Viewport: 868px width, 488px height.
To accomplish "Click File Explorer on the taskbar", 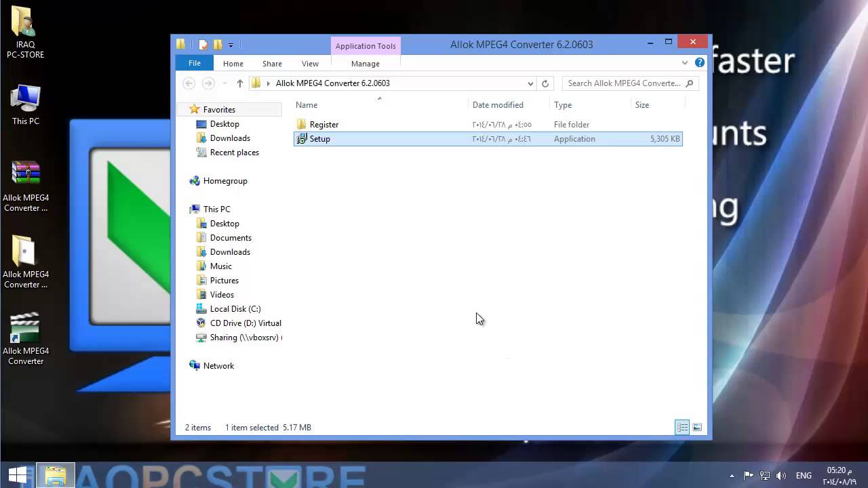I will (55, 475).
